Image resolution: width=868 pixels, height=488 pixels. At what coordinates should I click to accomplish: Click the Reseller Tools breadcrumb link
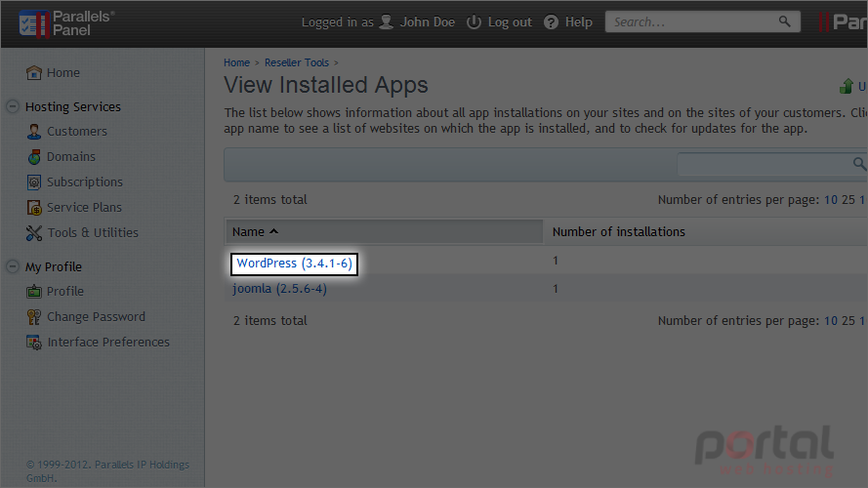[x=297, y=62]
